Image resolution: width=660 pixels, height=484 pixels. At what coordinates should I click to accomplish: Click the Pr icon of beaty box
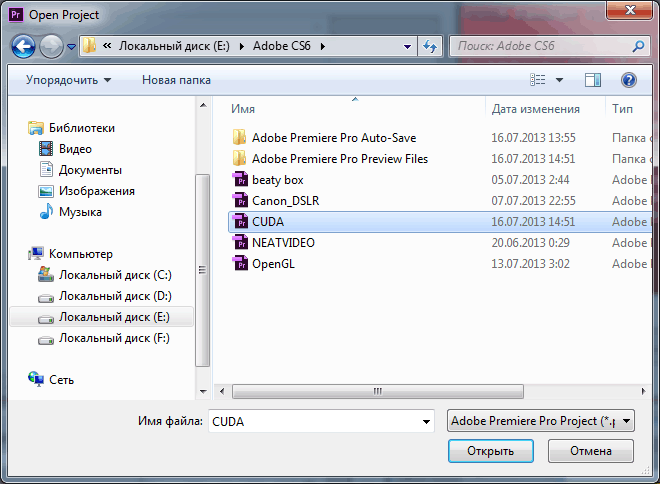point(240,179)
